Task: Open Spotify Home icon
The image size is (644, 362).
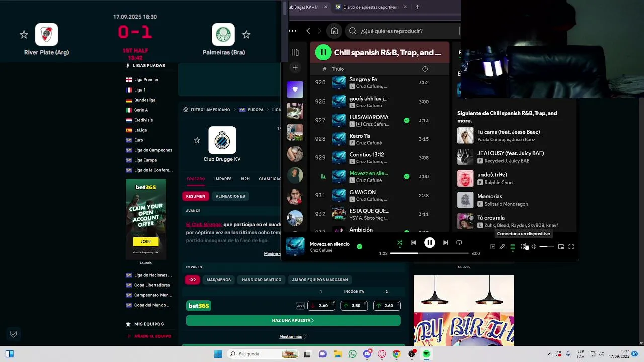Action: pos(334,31)
